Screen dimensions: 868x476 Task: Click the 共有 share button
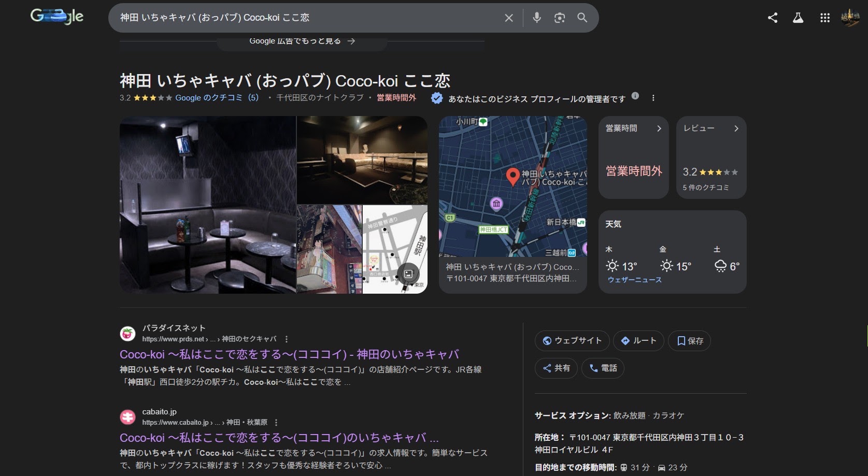(556, 368)
